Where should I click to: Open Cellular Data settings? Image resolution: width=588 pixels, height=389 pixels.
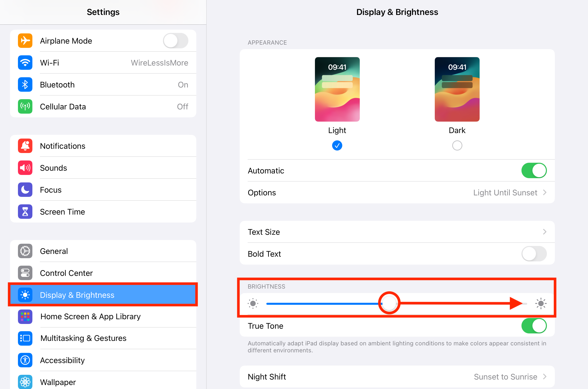point(103,106)
